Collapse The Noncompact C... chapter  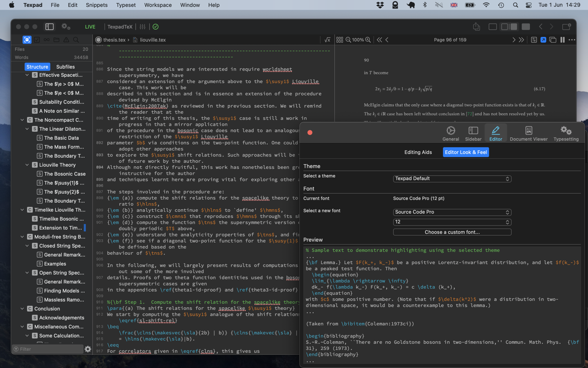coord(22,120)
